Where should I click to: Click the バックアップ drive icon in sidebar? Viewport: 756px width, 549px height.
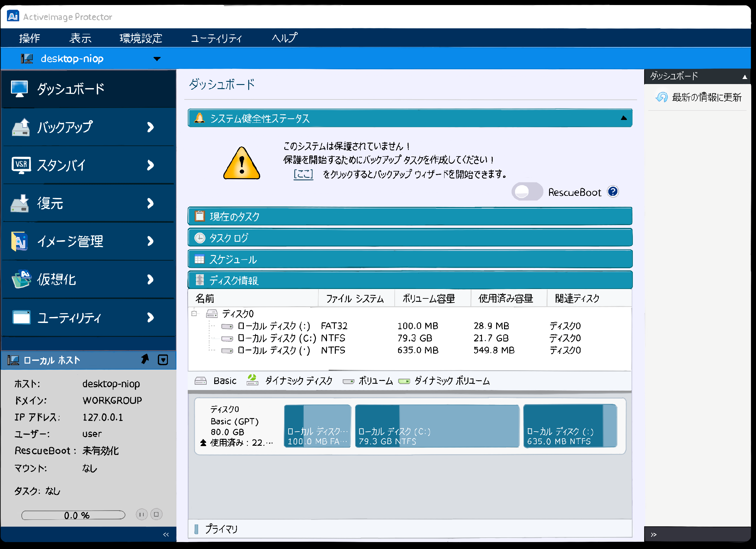pos(21,127)
